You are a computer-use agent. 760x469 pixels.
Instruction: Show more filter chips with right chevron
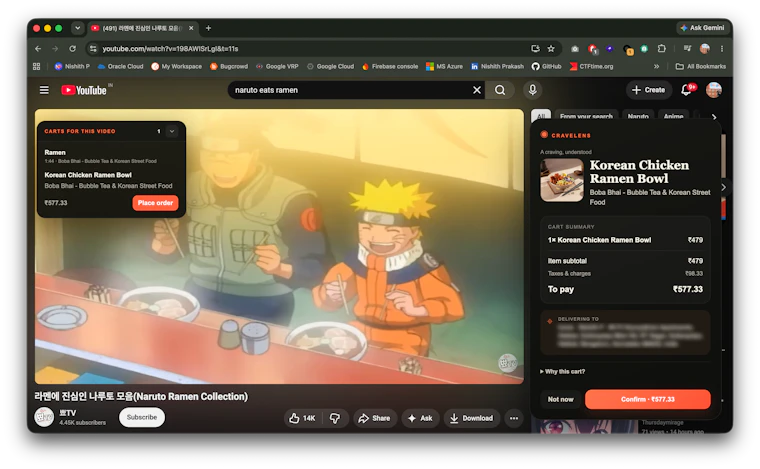tap(714, 116)
